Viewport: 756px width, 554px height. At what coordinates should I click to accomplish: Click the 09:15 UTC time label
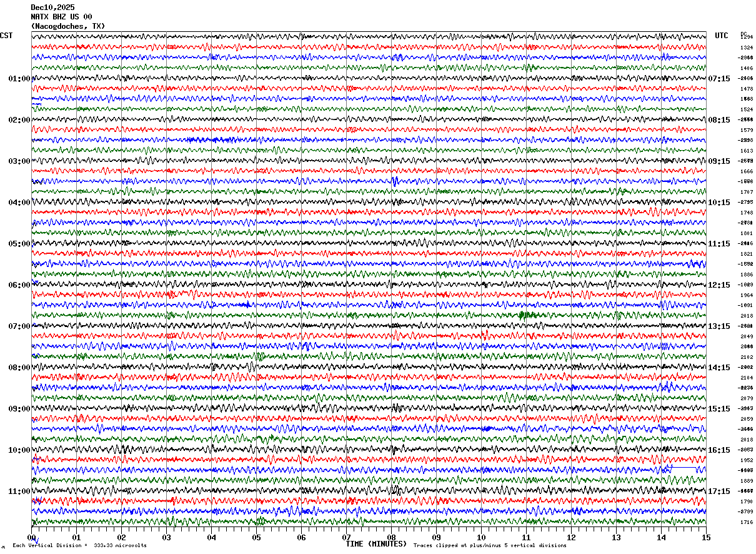click(x=719, y=161)
